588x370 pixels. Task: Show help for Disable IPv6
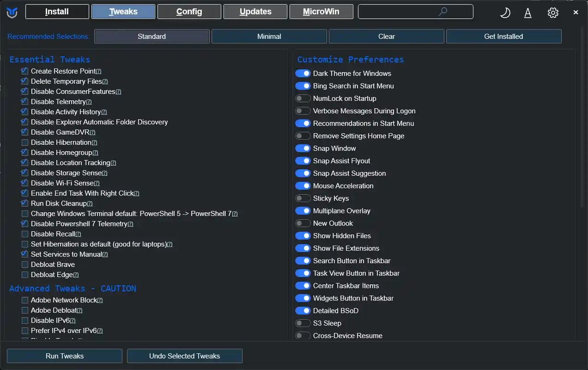pos(73,321)
